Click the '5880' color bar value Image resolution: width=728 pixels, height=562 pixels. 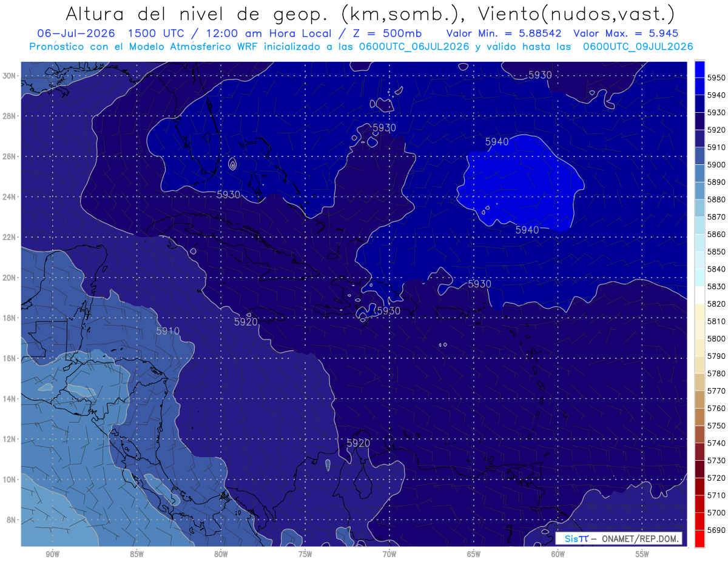[716, 199]
